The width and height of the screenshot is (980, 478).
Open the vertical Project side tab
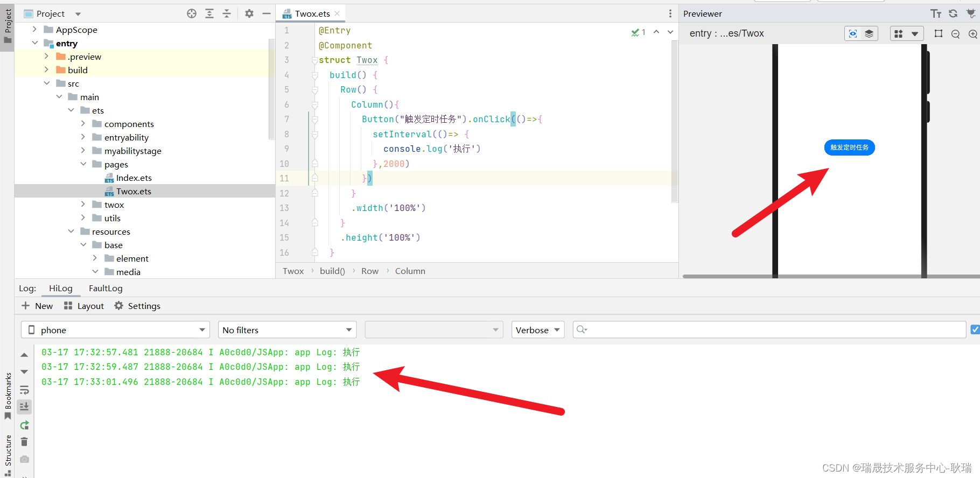(7, 26)
